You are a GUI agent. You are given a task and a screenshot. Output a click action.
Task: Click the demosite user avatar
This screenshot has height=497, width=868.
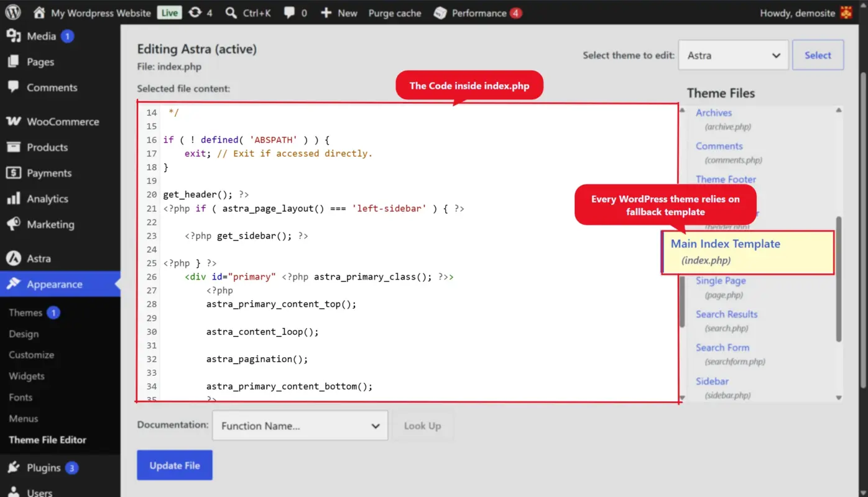[846, 12]
